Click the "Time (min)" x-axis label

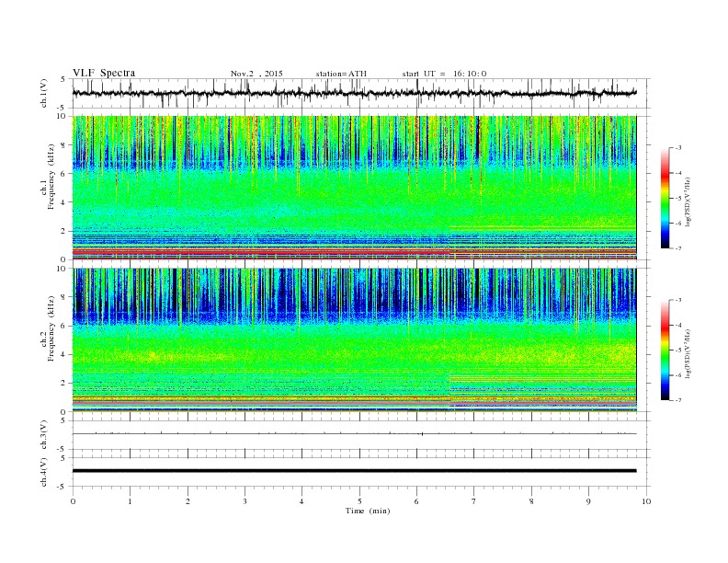pyautogui.click(x=368, y=511)
